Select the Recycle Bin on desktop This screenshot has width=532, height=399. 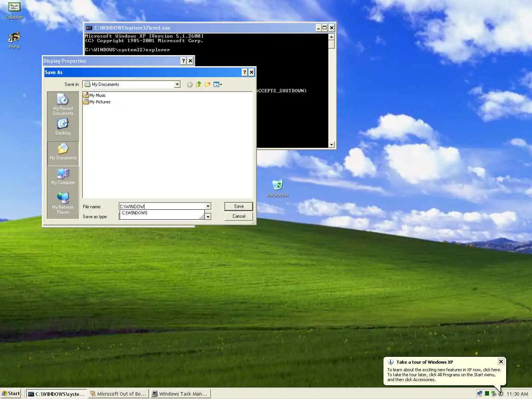277,188
